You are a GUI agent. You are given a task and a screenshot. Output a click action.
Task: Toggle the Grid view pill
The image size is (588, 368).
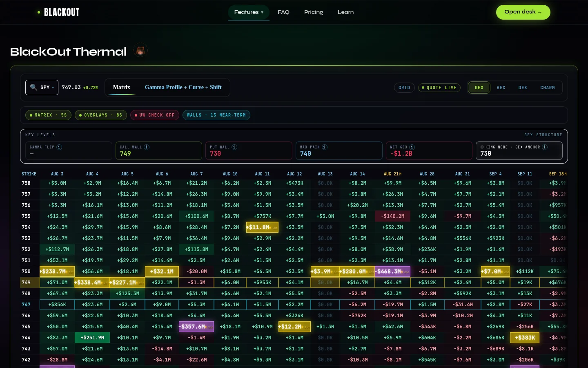404,88
